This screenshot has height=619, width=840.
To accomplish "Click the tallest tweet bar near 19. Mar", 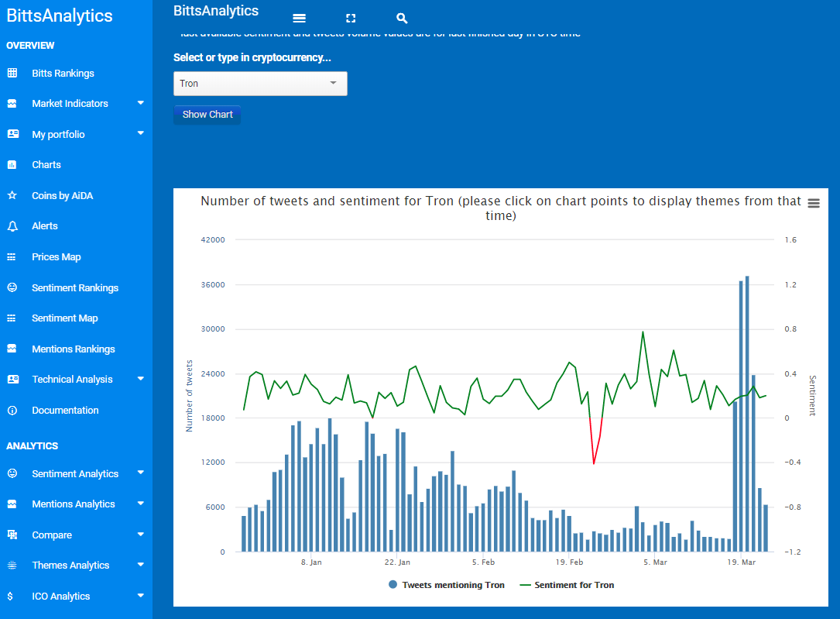I will point(747,414).
